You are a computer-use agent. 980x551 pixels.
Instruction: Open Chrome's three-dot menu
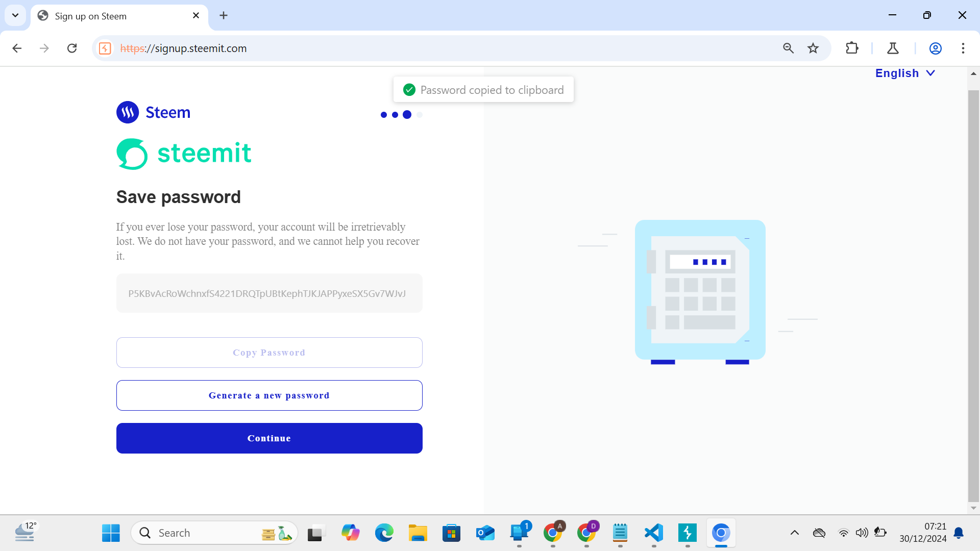(x=963, y=48)
